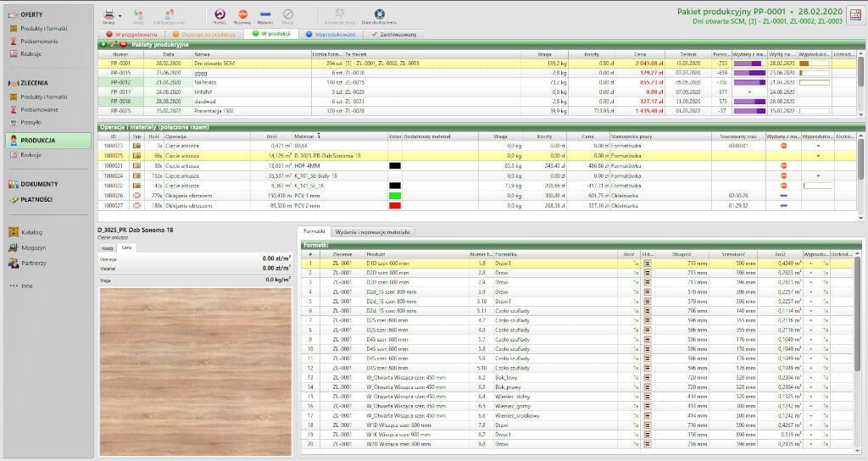
Task: Open ZLECENIA section in sidebar
Action: point(34,83)
